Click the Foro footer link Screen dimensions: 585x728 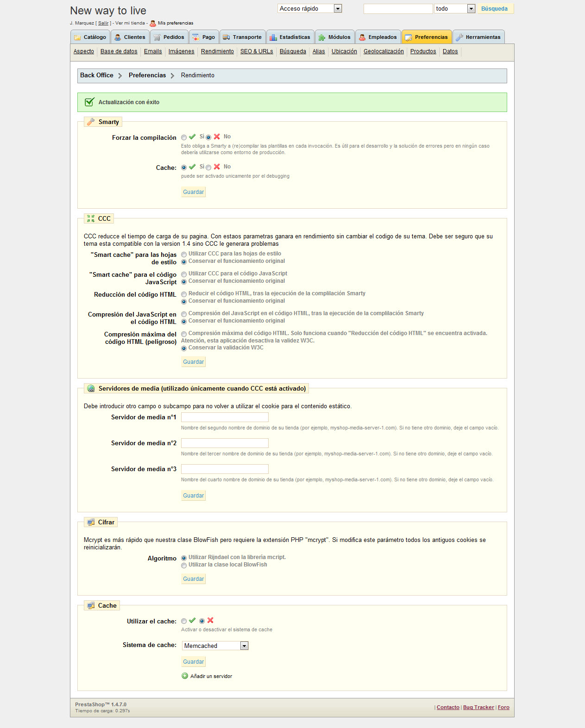tap(503, 707)
